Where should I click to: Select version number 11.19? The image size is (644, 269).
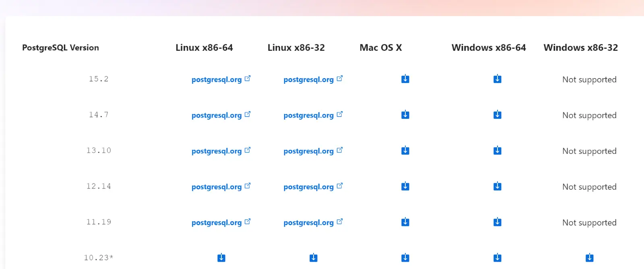pyautogui.click(x=99, y=222)
